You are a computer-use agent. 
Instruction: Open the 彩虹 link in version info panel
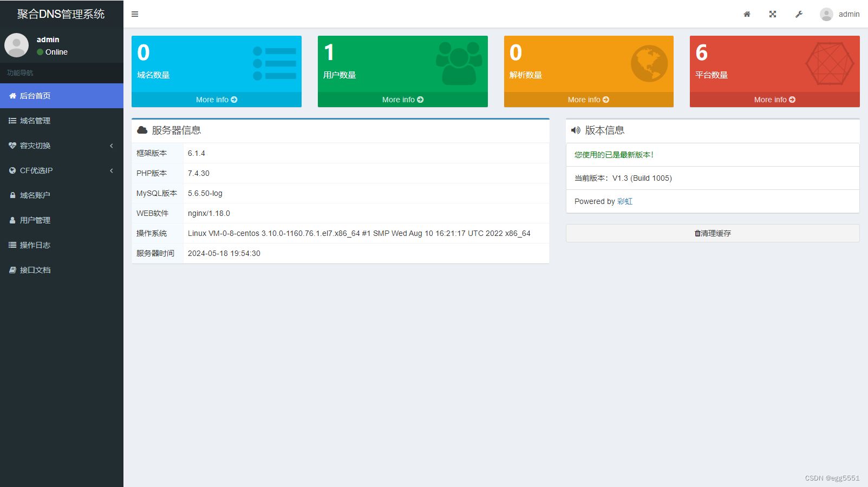pyautogui.click(x=625, y=201)
